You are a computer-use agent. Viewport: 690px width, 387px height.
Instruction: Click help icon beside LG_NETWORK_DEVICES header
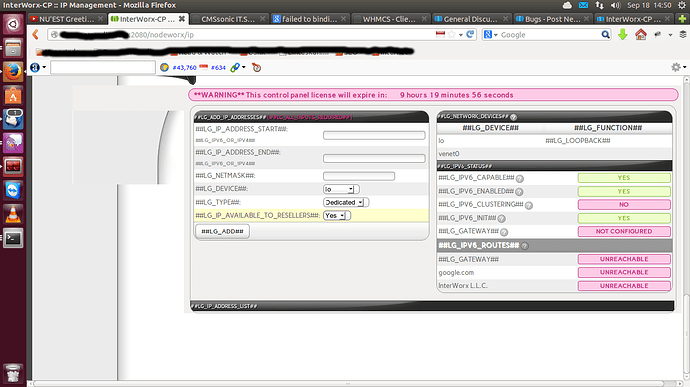click(513, 117)
